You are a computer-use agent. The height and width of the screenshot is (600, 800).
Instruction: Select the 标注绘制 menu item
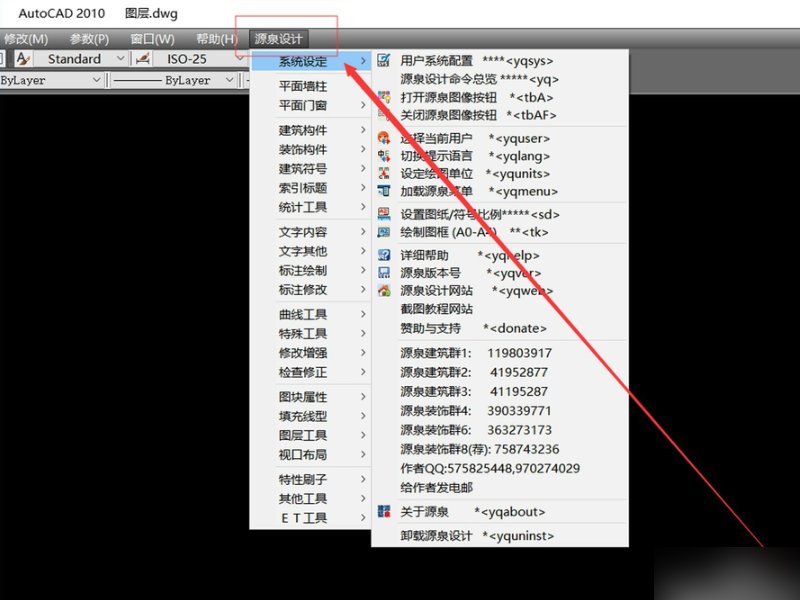point(311,270)
